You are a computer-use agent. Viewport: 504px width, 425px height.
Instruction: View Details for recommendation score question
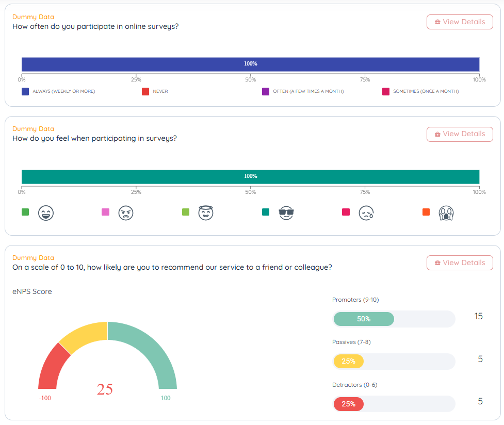click(460, 263)
